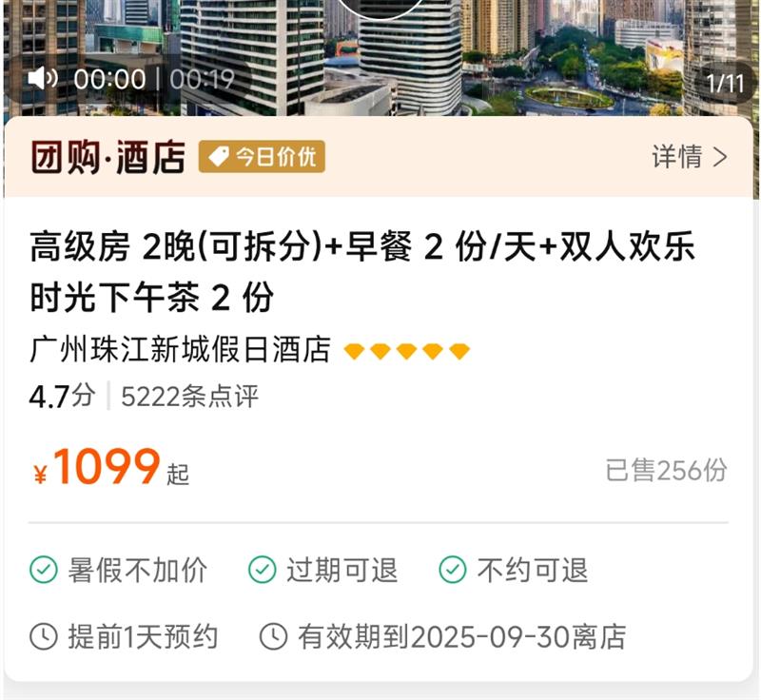The image size is (761, 700).
Task: Tap the hotel star-rating diamonds
Action: point(406,351)
